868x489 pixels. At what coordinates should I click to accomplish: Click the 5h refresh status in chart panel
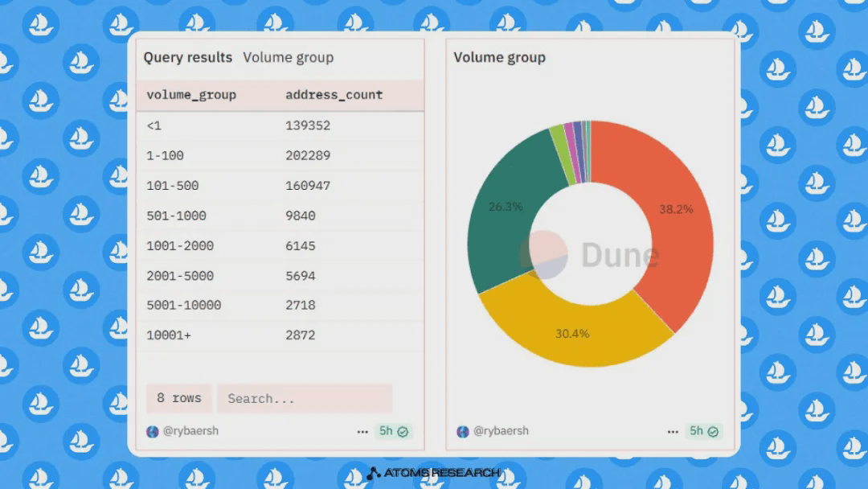(x=703, y=431)
